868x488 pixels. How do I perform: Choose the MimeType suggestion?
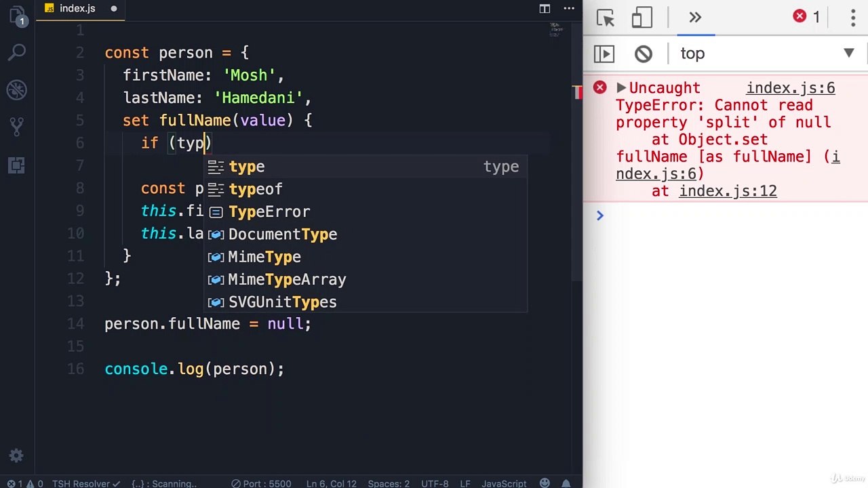tap(366, 257)
